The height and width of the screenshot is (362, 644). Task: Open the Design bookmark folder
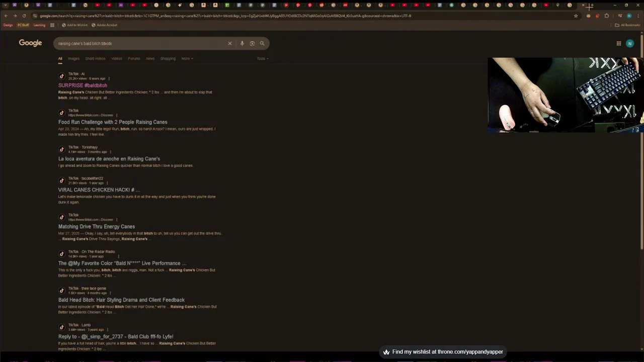click(x=8, y=25)
